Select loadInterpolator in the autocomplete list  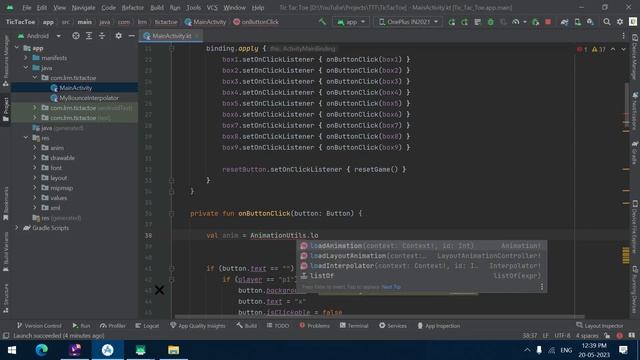coord(421,266)
